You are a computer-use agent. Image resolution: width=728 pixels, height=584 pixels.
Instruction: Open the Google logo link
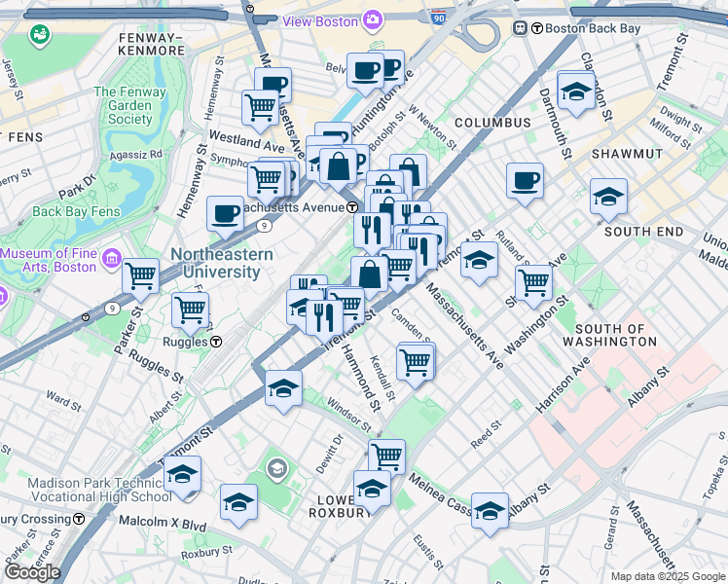(x=31, y=571)
